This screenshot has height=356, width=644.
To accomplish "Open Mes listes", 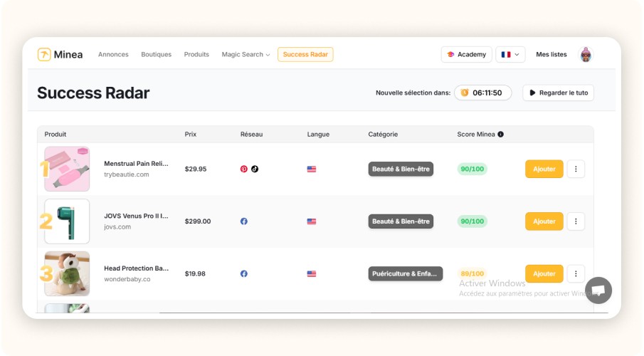I will pos(551,54).
